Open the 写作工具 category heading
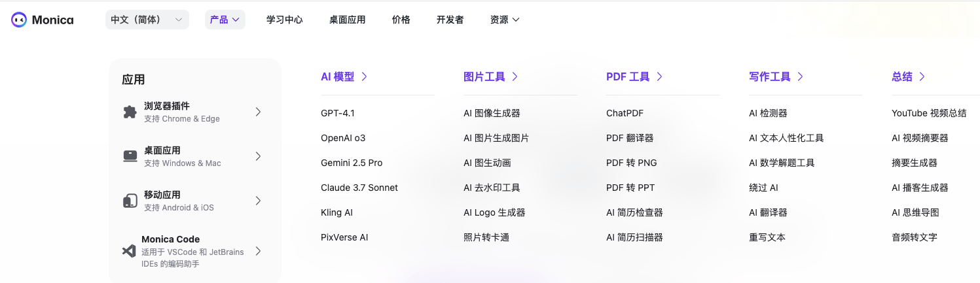 (776, 76)
